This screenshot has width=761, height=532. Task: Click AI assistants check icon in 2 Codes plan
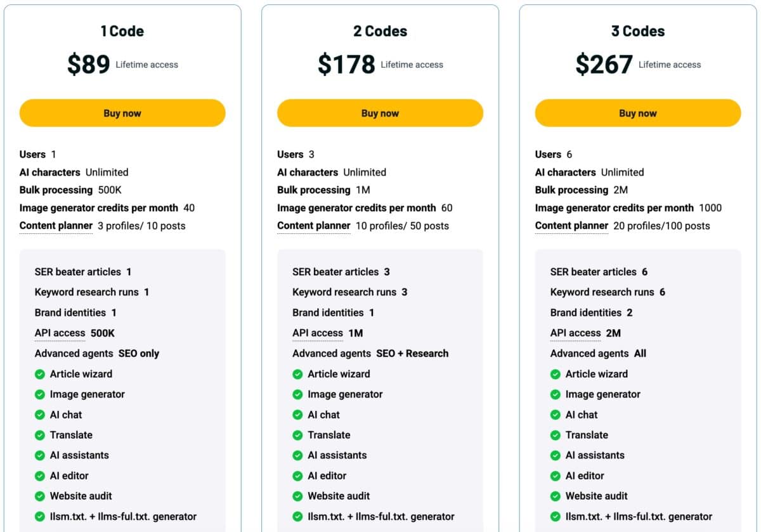(297, 455)
